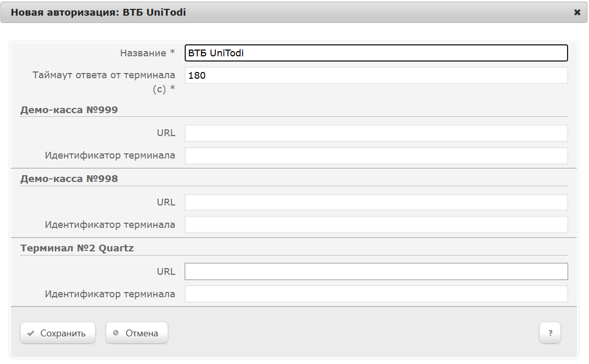Image resolution: width=589 pixels, height=364 pixels.
Task: Click Идентификатор терминала field under Терминал №2 Quartz
Action: pyautogui.click(x=376, y=294)
